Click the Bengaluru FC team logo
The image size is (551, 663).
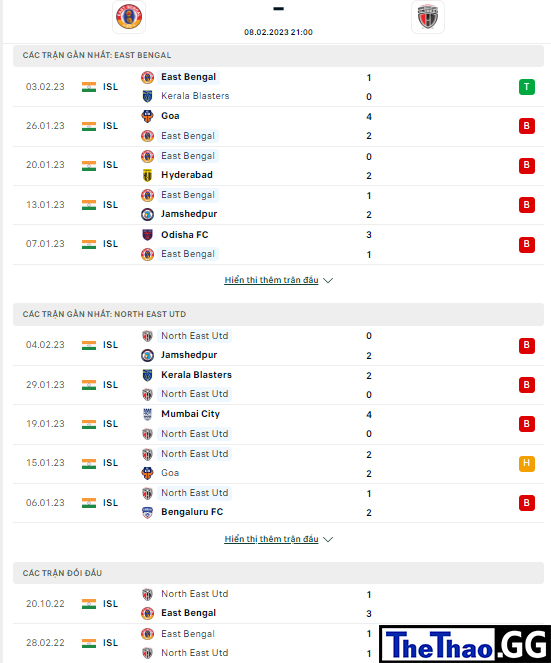click(x=147, y=512)
